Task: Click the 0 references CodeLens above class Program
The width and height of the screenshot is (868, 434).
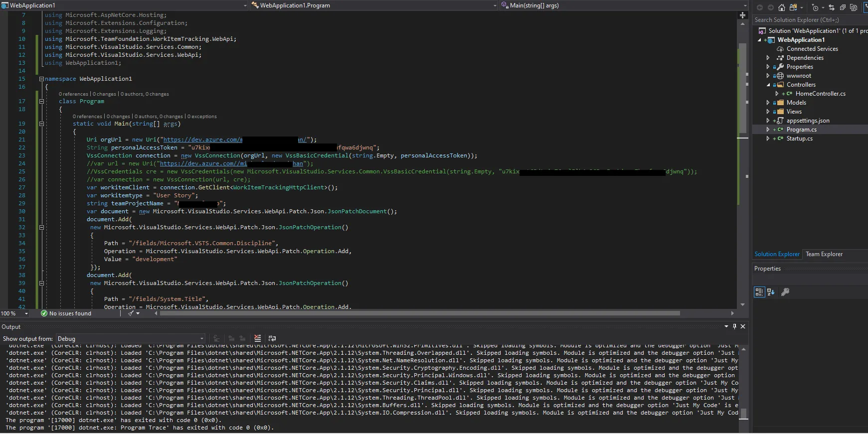Action: coord(73,94)
